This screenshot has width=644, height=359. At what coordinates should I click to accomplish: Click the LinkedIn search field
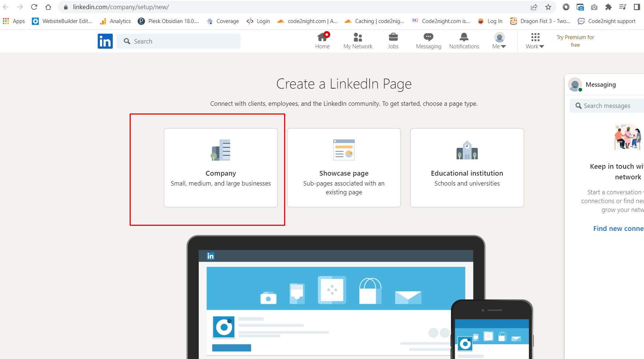[x=178, y=41]
